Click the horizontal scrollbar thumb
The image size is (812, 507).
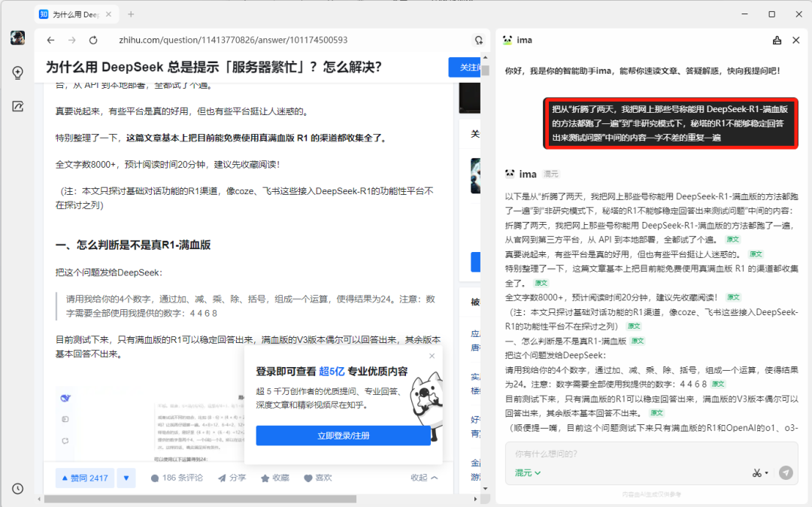click(200, 499)
